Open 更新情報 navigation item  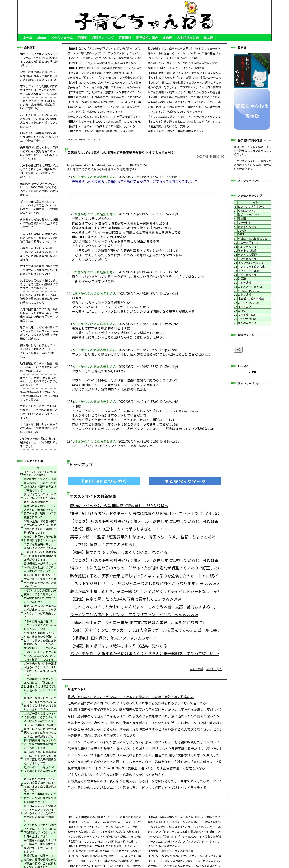click(x=125, y=38)
